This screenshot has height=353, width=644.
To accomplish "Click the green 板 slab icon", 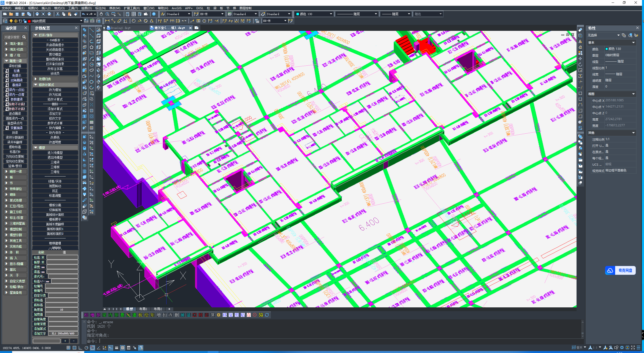I will [140, 315].
